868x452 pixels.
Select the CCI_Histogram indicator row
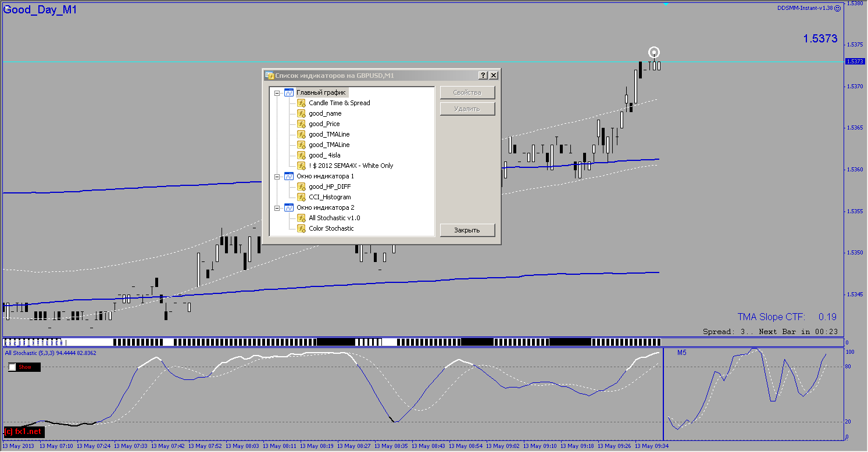point(330,197)
